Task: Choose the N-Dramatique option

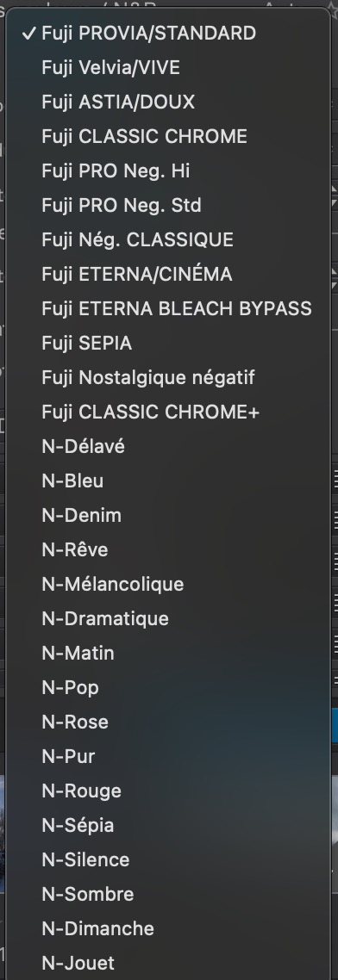Action: tap(168, 618)
